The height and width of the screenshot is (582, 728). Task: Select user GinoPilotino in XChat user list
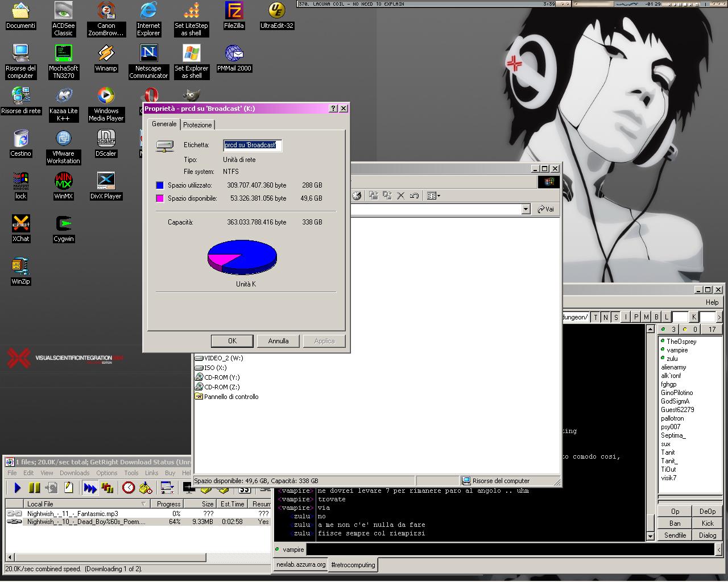(677, 393)
